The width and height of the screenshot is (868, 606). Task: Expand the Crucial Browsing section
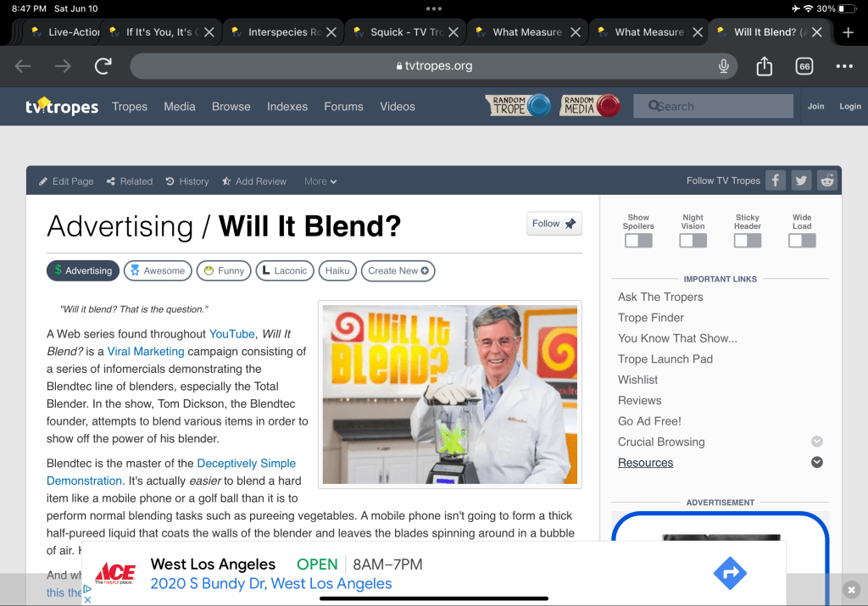[816, 442]
